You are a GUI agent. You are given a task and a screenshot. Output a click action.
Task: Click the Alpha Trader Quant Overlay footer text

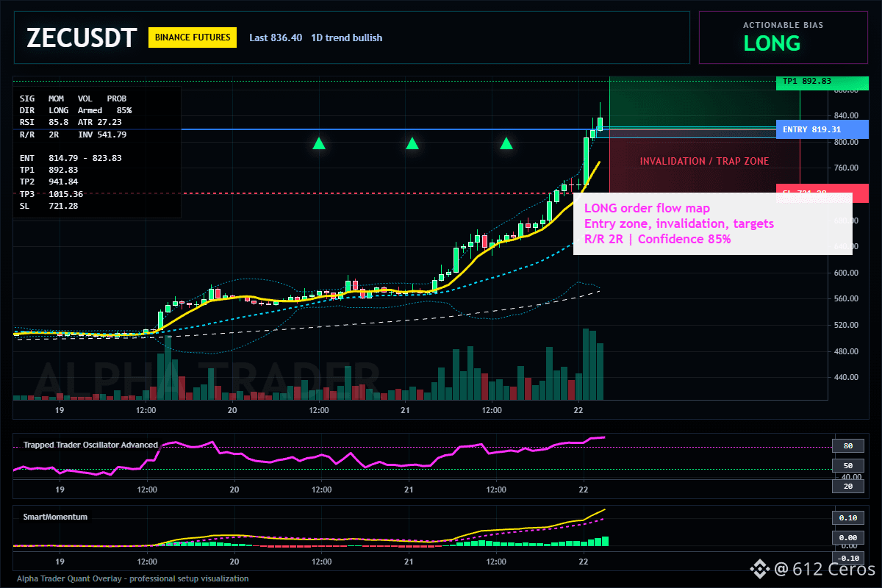(133, 578)
